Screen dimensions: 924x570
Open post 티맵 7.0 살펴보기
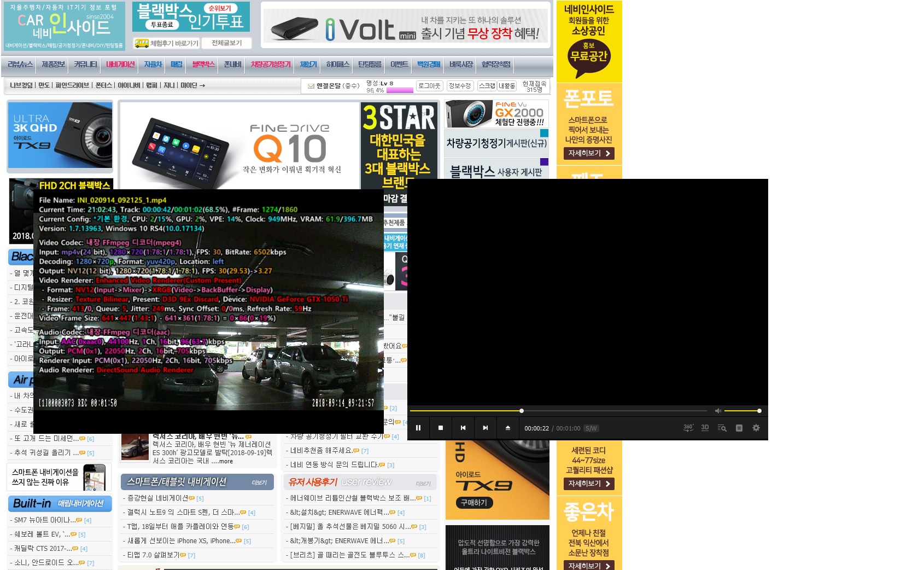pyautogui.click(x=153, y=555)
